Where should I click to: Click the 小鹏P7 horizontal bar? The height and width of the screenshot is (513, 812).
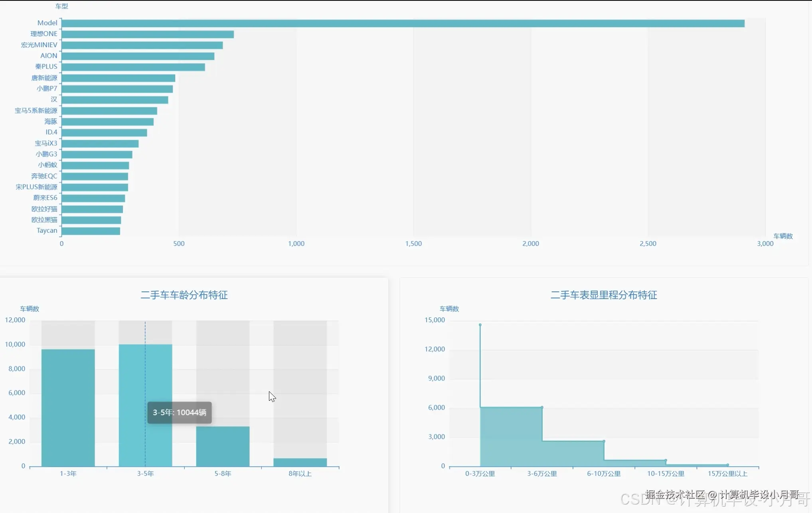[x=117, y=89]
